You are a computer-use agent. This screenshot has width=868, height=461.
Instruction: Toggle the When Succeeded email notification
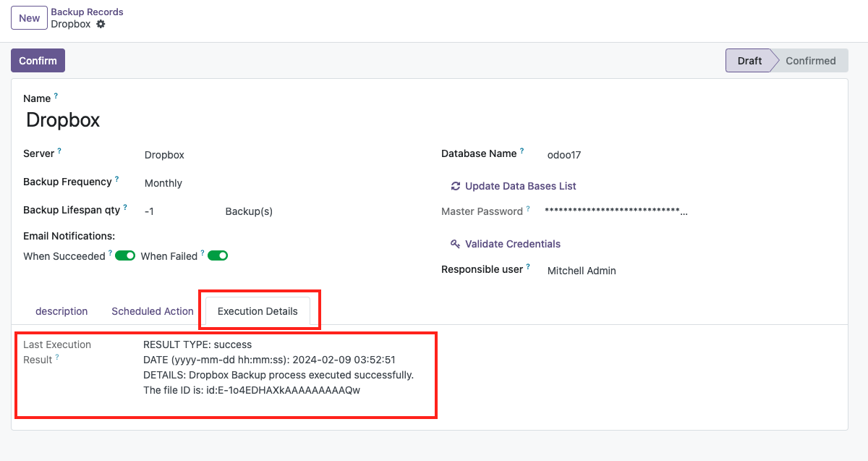point(125,255)
